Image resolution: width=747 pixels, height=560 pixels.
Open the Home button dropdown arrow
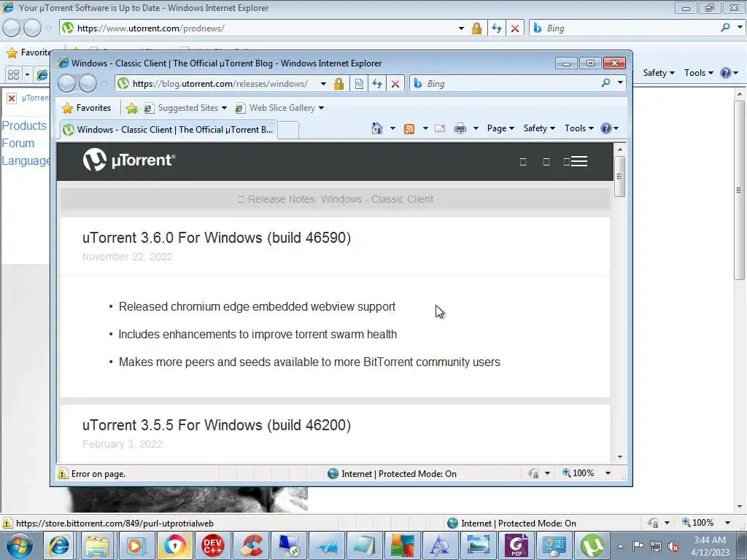[x=392, y=128]
